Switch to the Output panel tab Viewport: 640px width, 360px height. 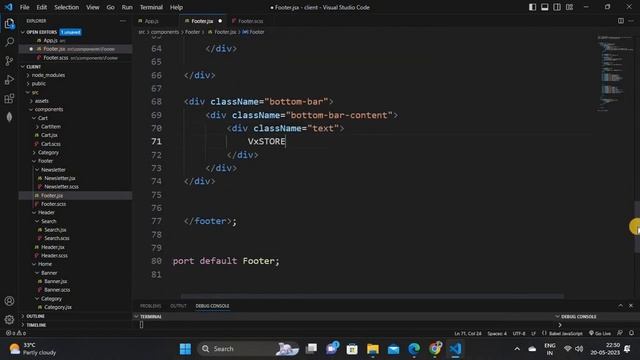(x=178, y=306)
